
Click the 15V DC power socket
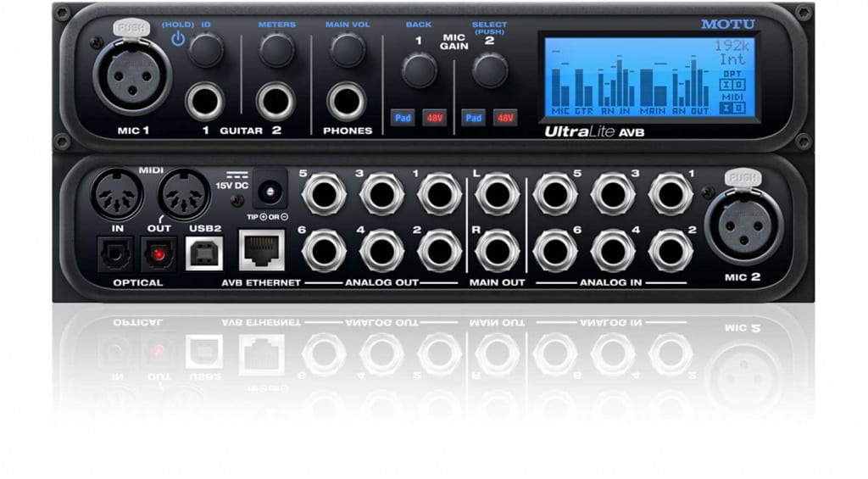[270, 191]
